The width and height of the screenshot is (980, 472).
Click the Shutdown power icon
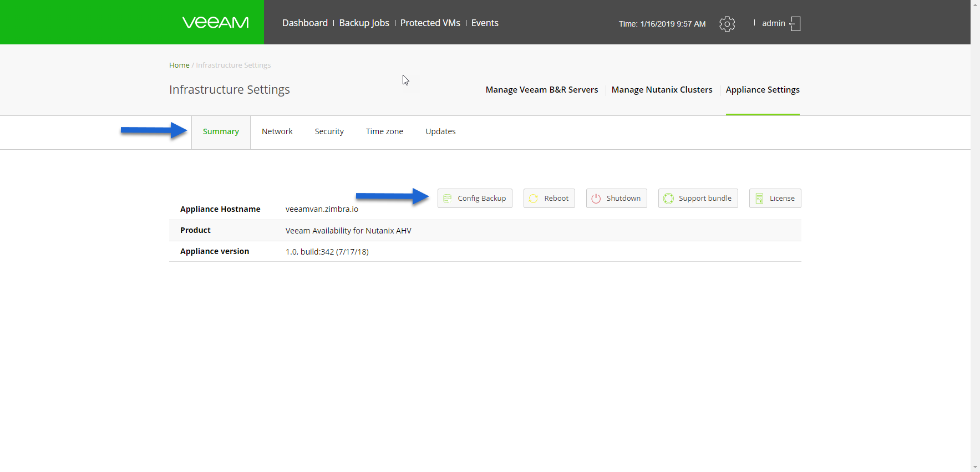click(x=596, y=199)
